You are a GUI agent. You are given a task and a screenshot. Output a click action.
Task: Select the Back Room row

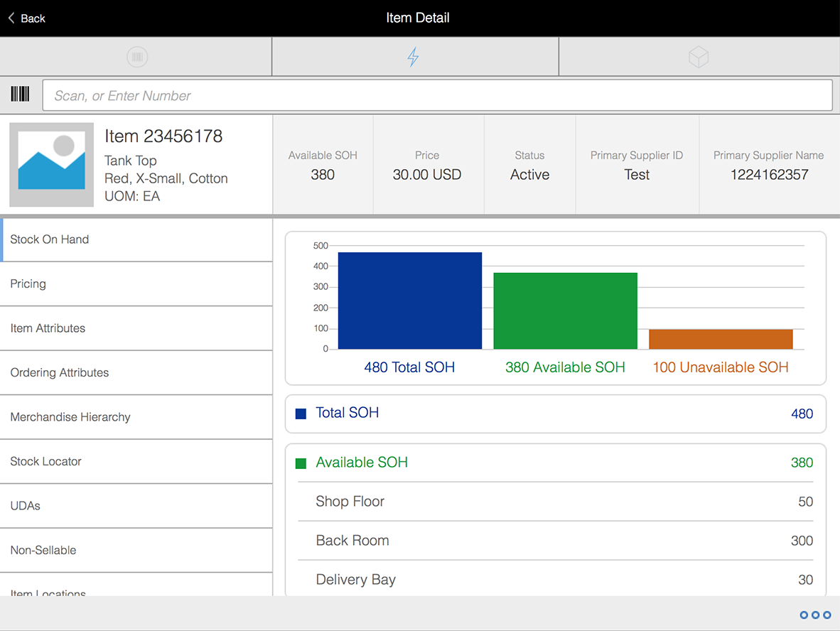[556, 541]
